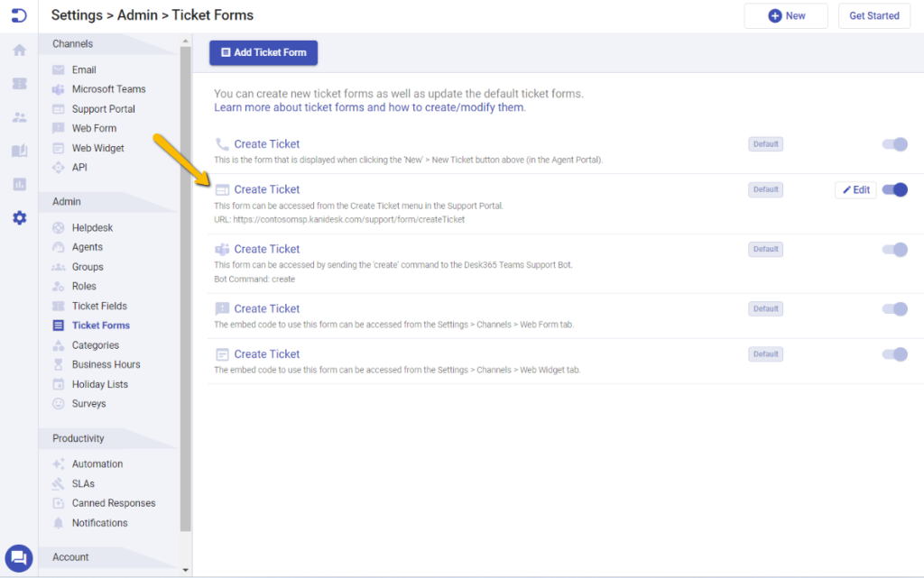The width and height of the screenshot is (924, 578).
Task: Click the Default badge on Agent Portal form
Action: [x=765, y=144]
